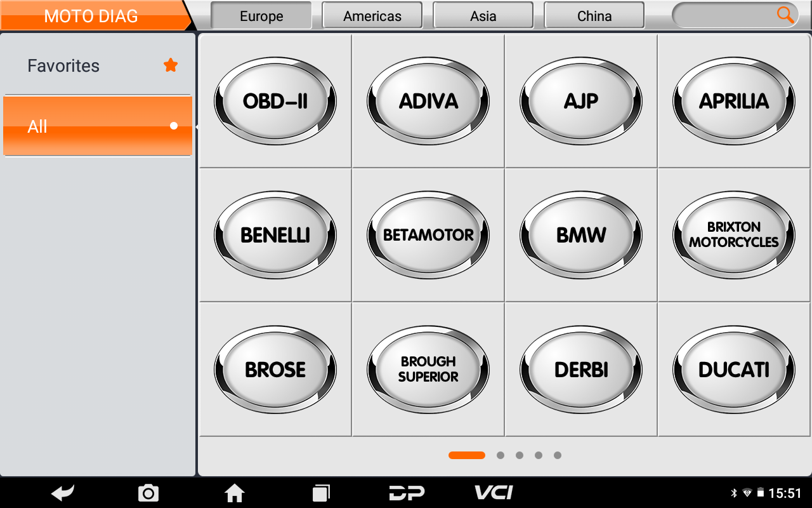The image size is (812, 508).
Task: Open the BMW motorcycle brand
Action: 581,235
